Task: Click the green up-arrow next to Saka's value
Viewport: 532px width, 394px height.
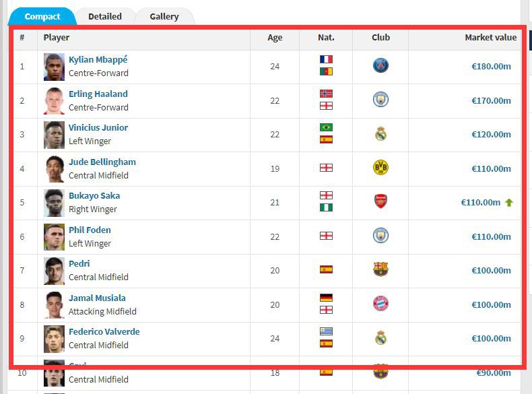Action: coord(509,202)
